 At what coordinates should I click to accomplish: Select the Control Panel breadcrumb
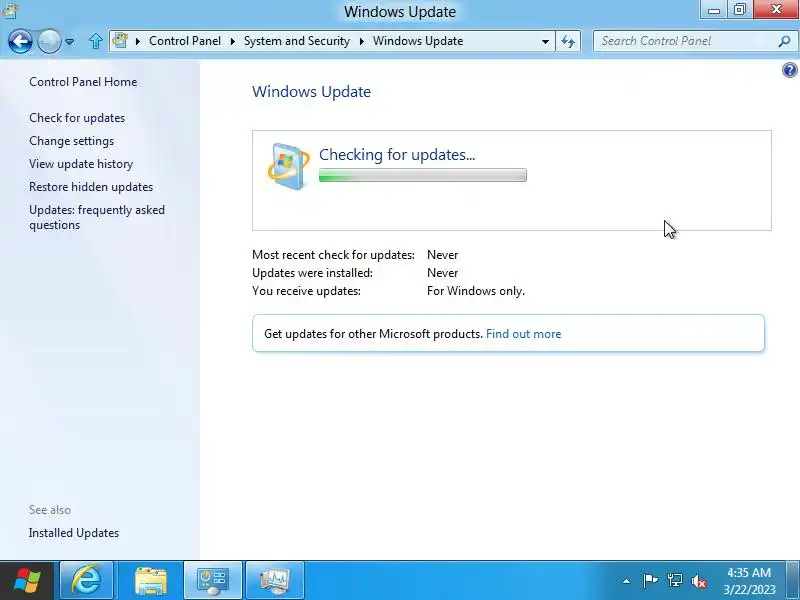pos(185,41)
